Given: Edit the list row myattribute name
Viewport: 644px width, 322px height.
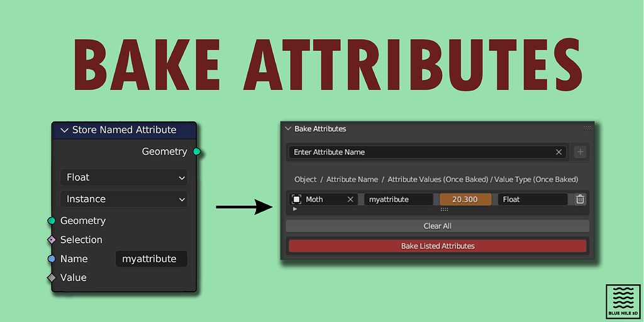Looking at the screenshot, I should (x=398, y=199).
